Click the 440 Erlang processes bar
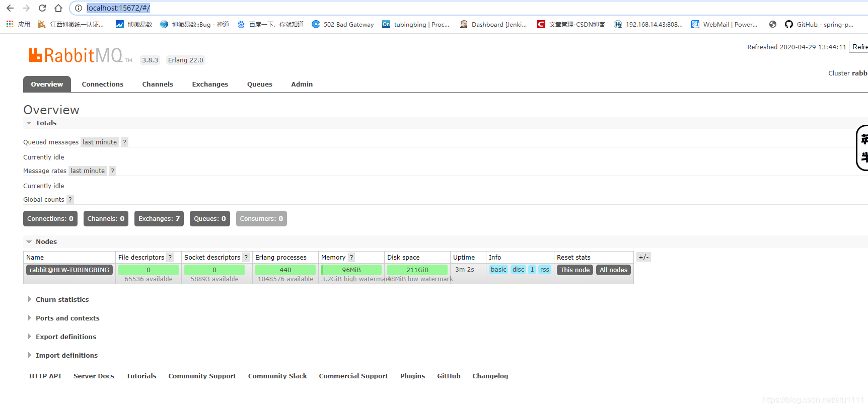This screenshot has height=409, width=868. [x=285, y=270]
